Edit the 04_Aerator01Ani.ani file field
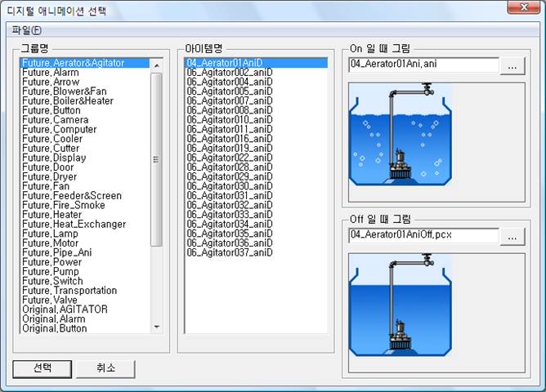The width and height of the screenshot is (546, 392). click(423, 65)
